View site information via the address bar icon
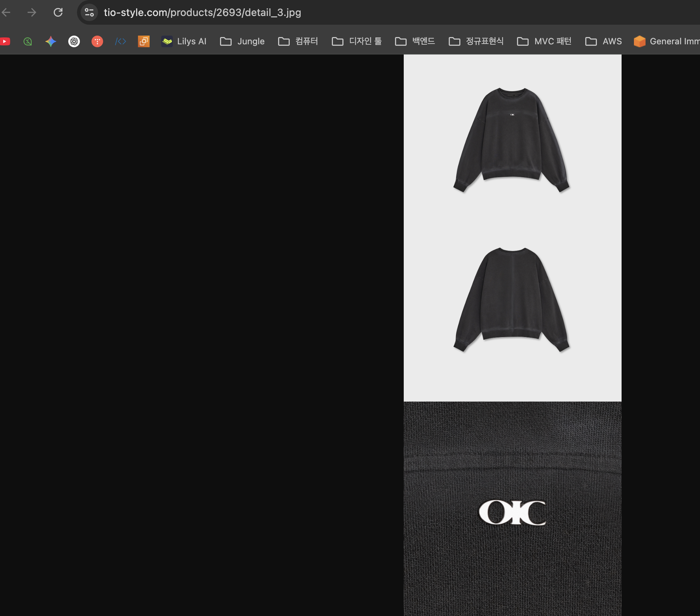Image resolution: width=700 pixels, height=616 pixels. click(x=89, y=12)
